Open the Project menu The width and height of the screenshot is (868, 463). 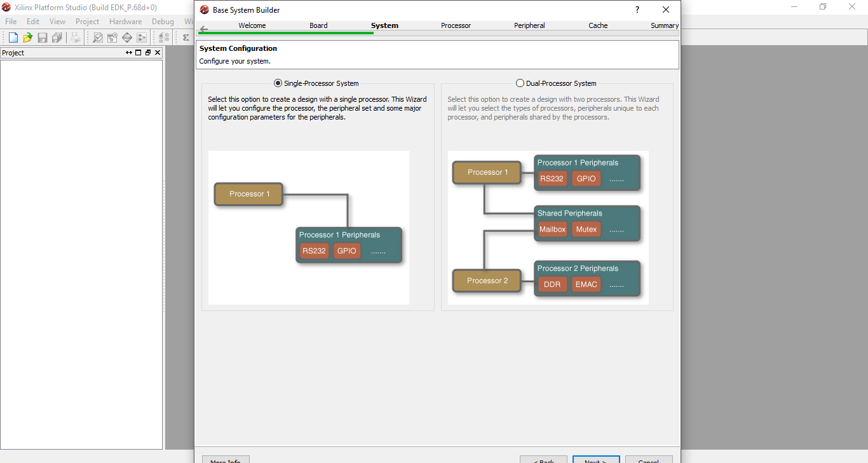coord(87,22)
